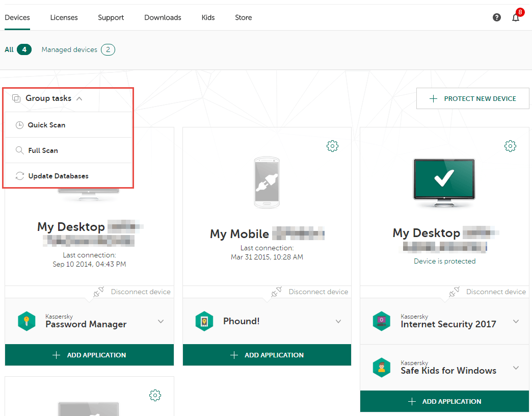Viewport: 532px width, 416px height.
Task: Run Quick Scan group task
Action: pyautogui.click(x=68, y=125)
